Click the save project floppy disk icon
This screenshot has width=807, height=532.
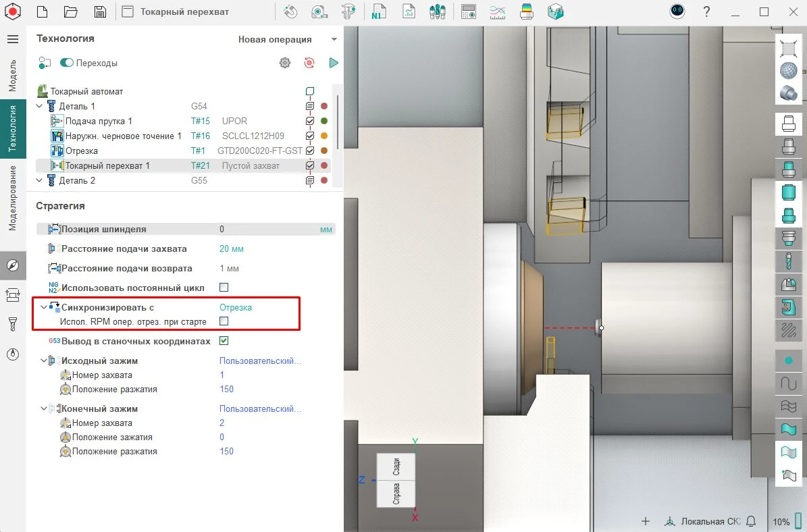[100, 11]
